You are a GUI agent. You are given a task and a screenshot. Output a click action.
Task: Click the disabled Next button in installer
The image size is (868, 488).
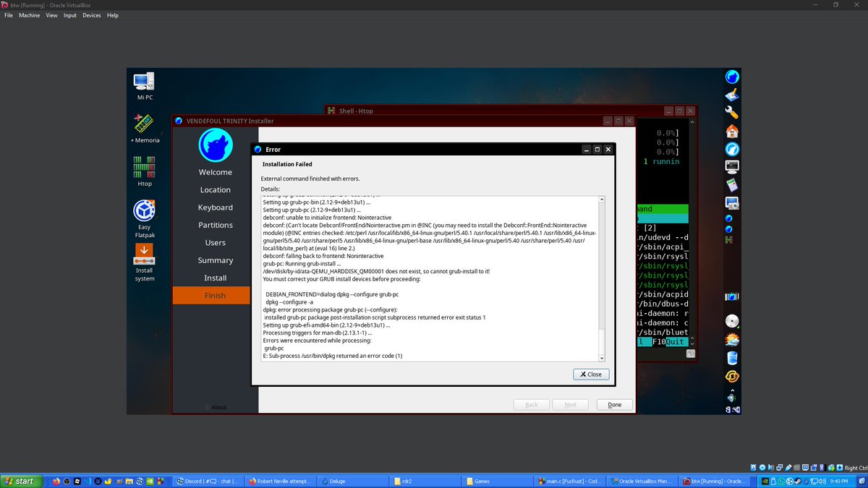(x=571, y=405)
